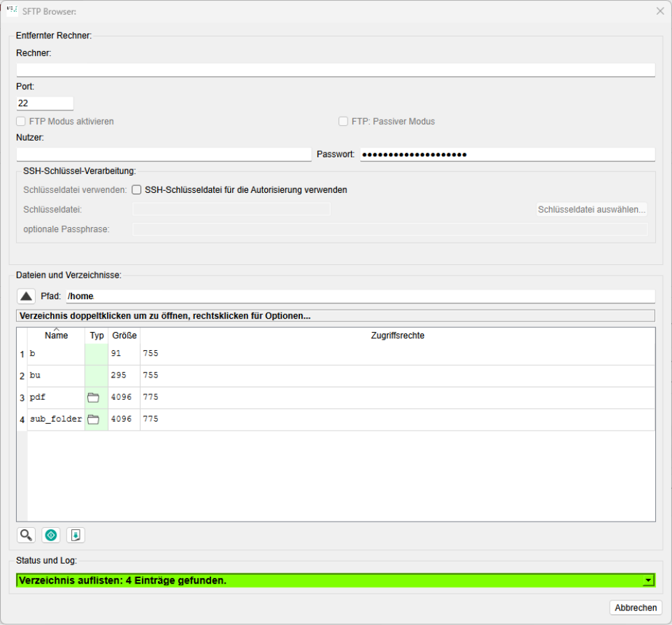672x625 pixels.
Task: Toggle the 'FTP: Passiver Modus' checkbox
Action: (x=343, y=121)
